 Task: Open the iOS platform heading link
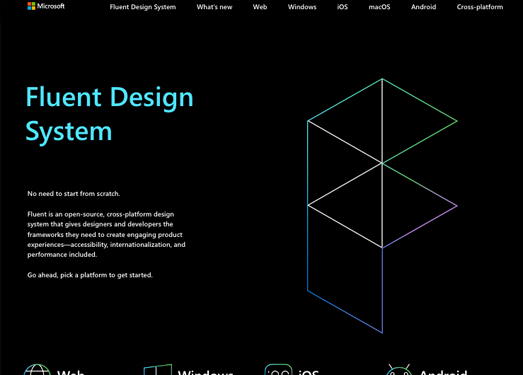[309, 372]
